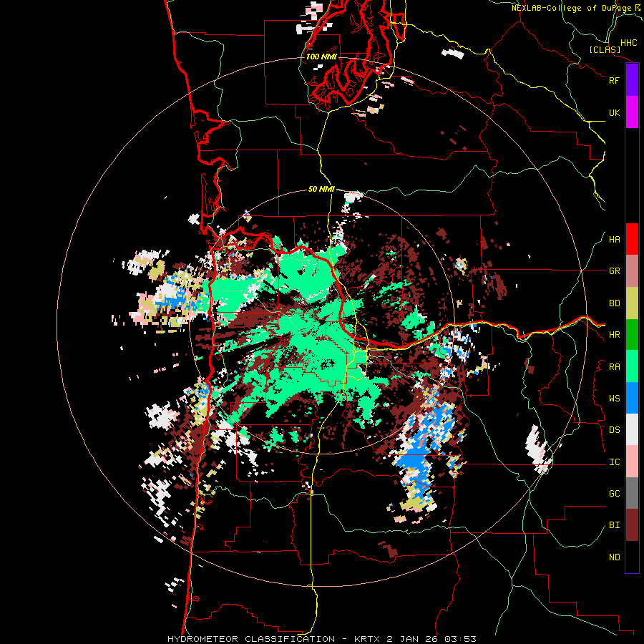This screenshot has height=644, width=644.
Task: Click the NEXLAB-College of DuPage header text
Action: click(x=572, y=8)
